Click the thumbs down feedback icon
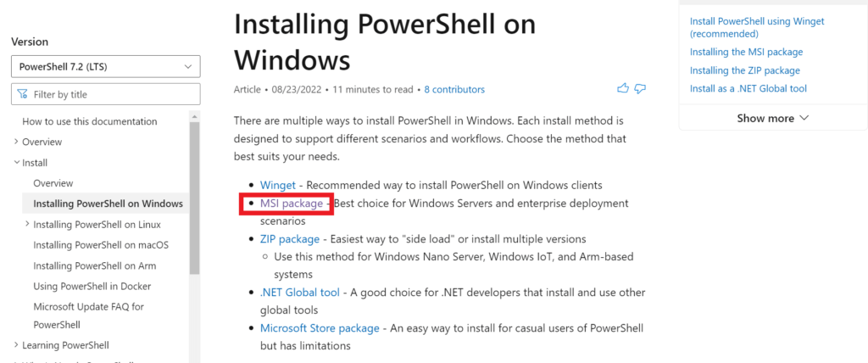This screenshot has width=868, height=363. [x=641, y=88]
